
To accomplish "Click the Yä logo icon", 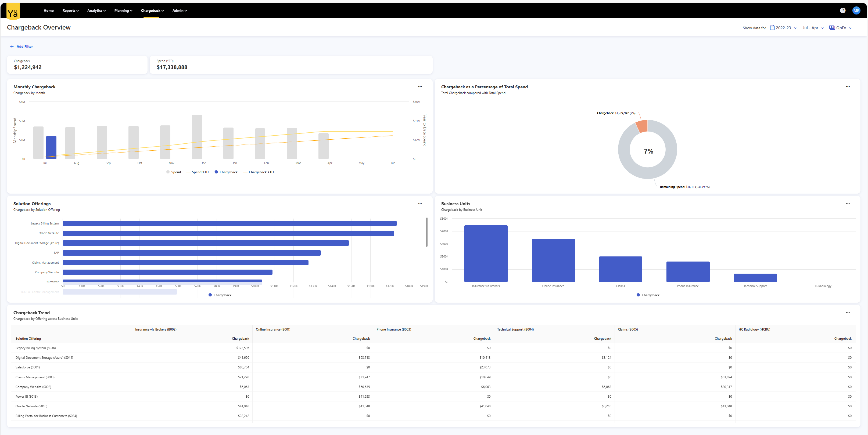I will [13, 12].
